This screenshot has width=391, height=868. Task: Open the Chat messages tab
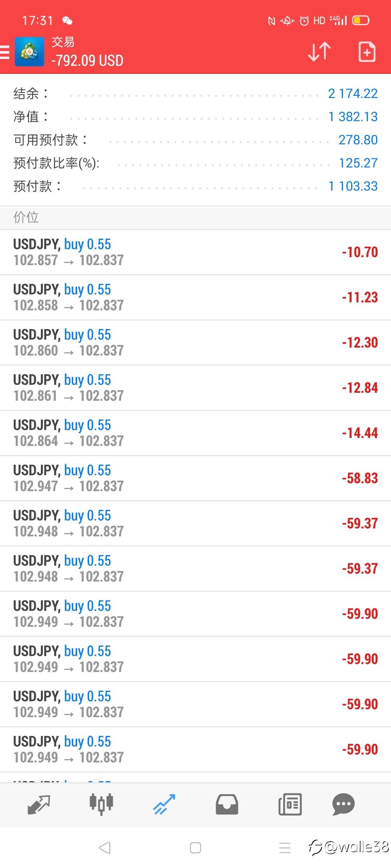point(343,804)
